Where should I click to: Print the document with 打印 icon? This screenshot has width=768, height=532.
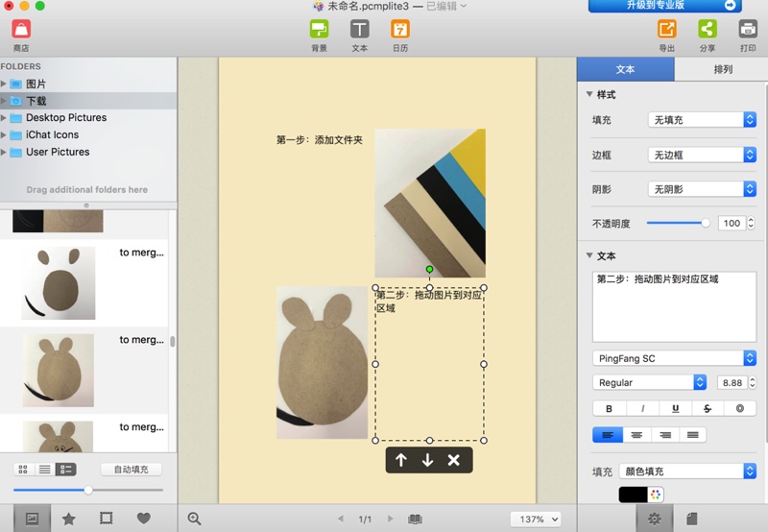(x=748, y=29)
